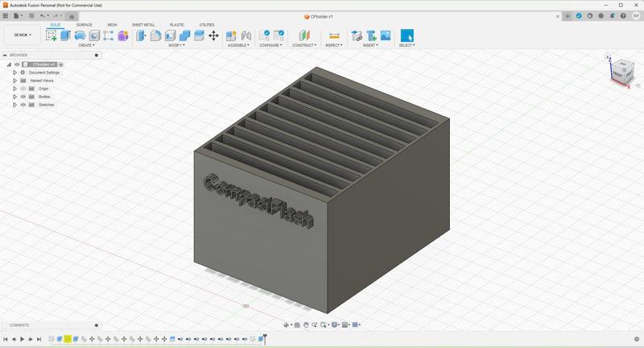Screen dimensions: 644x348
Task: Activate the root component radio button
Action: tap(61, 64)
